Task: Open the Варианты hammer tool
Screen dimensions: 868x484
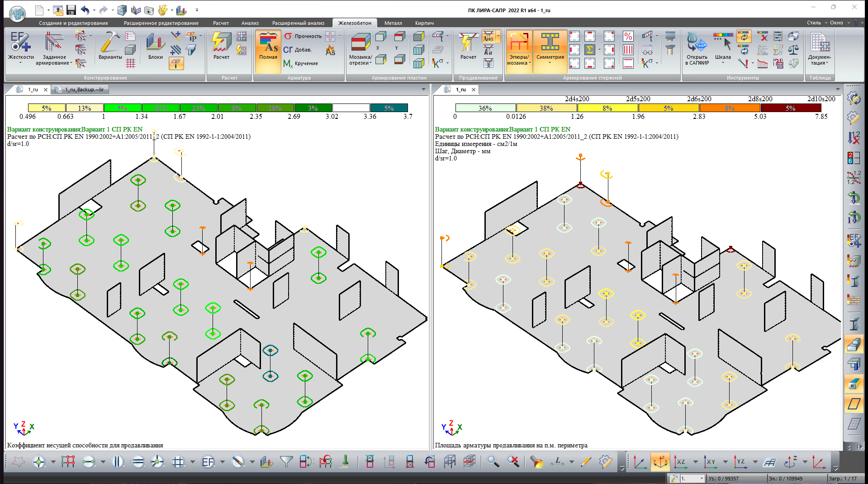Action: click(x=110, y=45)
